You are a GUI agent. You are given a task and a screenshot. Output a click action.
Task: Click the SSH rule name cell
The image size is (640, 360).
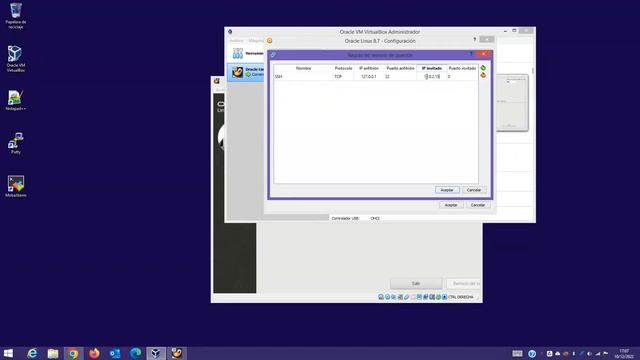coord(303,76)
